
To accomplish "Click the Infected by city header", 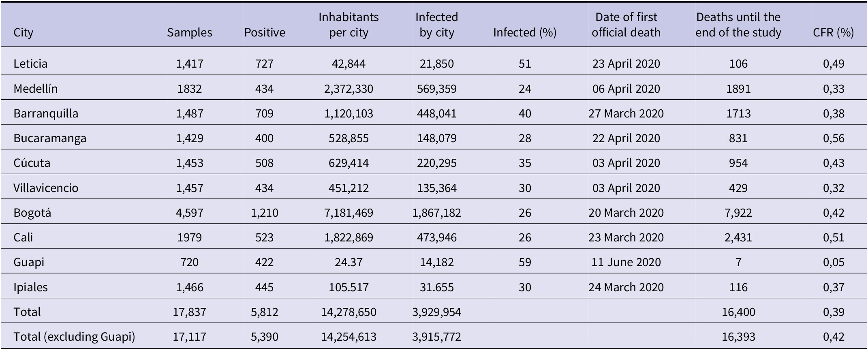I will (436, 25).
